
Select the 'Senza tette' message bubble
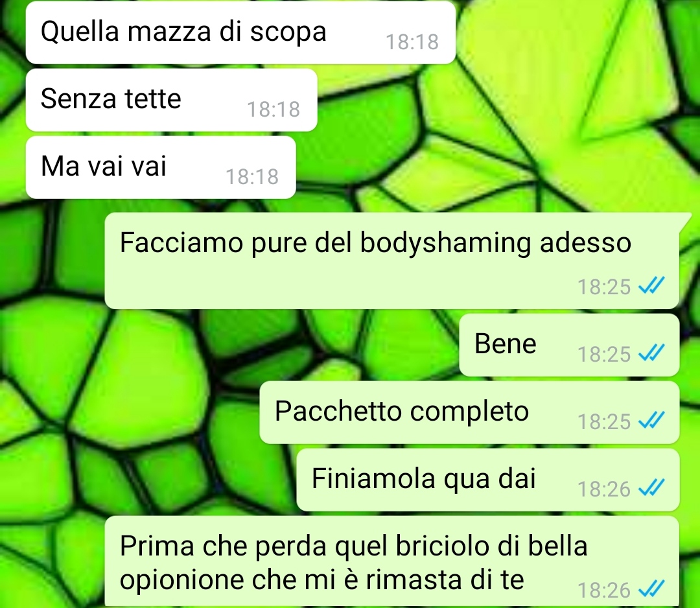tap(171, 100)
